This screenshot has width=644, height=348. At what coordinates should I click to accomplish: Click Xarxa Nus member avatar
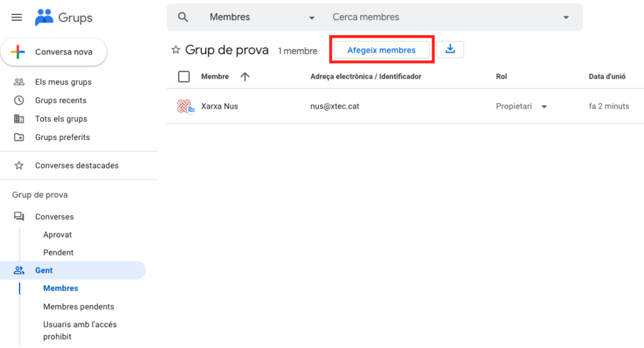[x=185, y=106]
